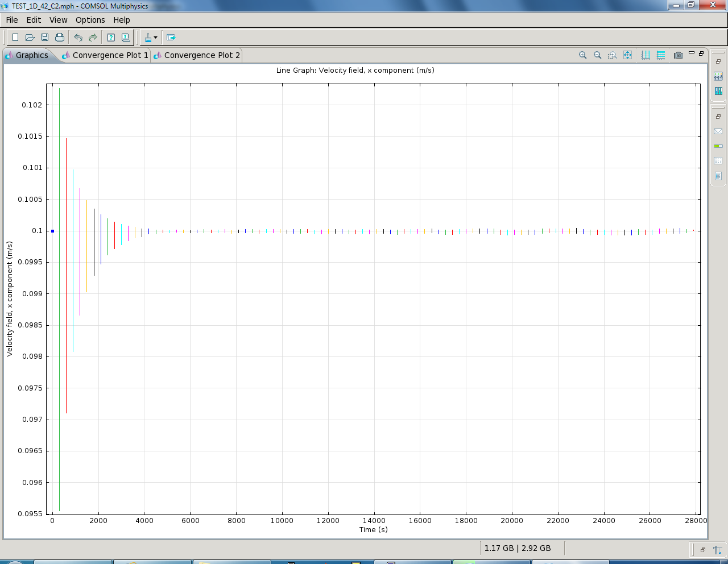Viewport: 728px width, 564px height.
Task: Open the Options menu
Action: point(90,20)
